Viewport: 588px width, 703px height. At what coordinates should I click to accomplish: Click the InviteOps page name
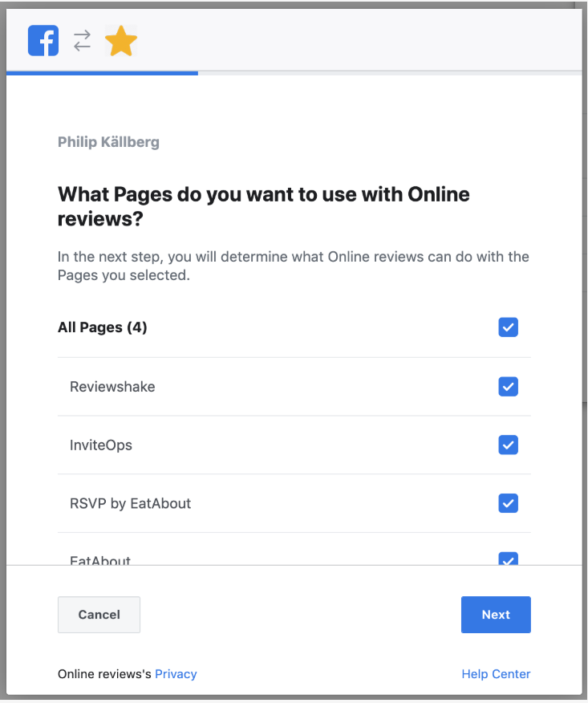pos(101,445)
